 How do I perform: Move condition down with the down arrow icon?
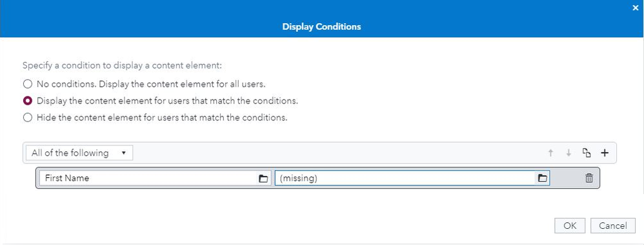coord(569,153)
